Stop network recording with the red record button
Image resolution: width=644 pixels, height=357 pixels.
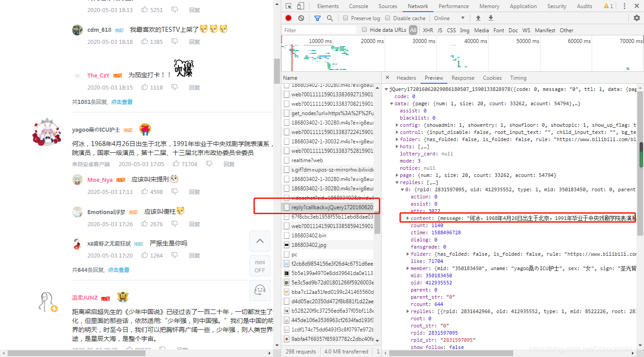[288, 18]
